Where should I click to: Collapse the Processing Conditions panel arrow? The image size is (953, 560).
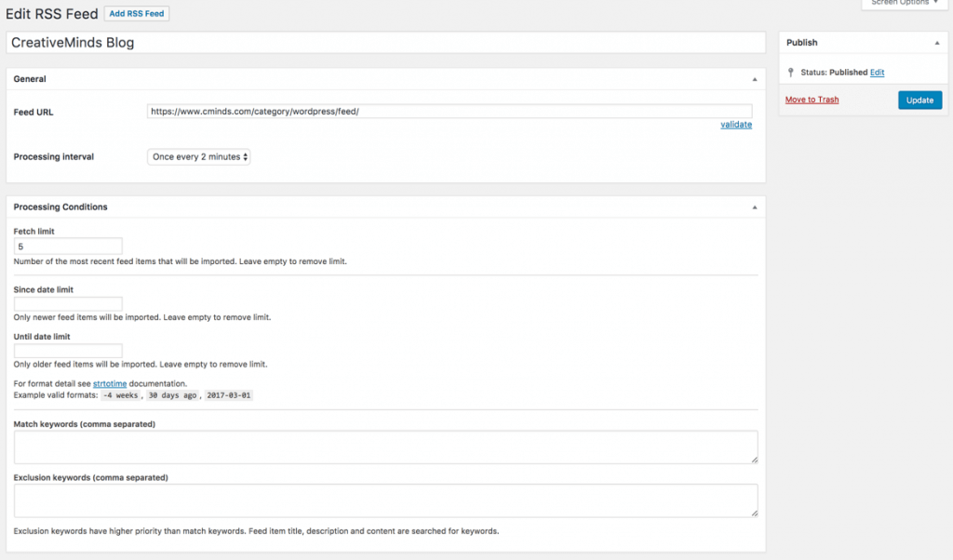[754, 207]
